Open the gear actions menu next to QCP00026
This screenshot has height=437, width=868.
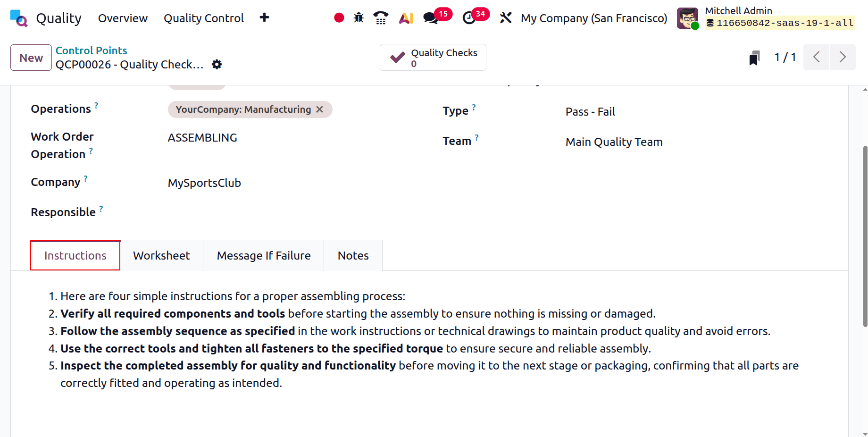click(x=217, y=64)
